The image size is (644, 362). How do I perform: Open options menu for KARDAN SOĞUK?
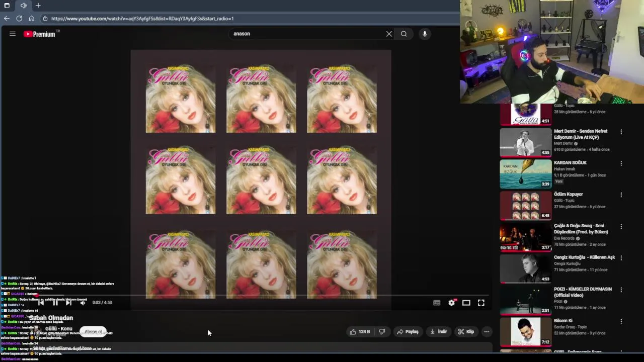coord(621,163)
